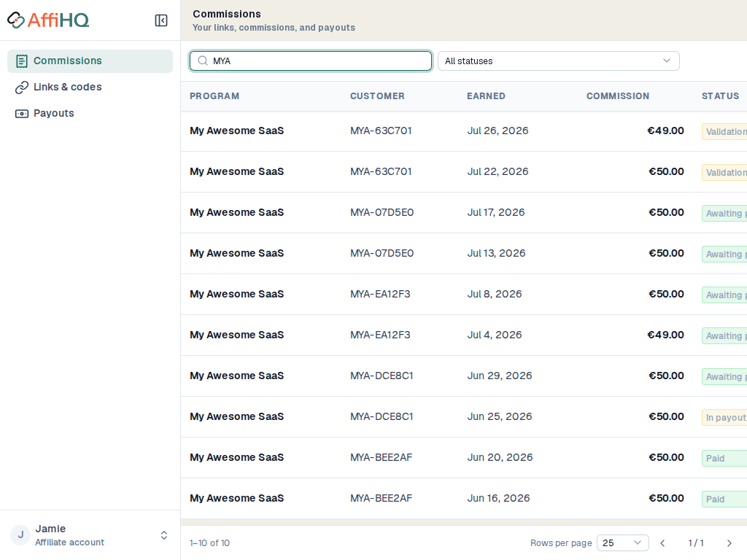Click the €49.00 commission for Jul 4
This screenshot has width=747, height=560.
click(x=665, y=335)
